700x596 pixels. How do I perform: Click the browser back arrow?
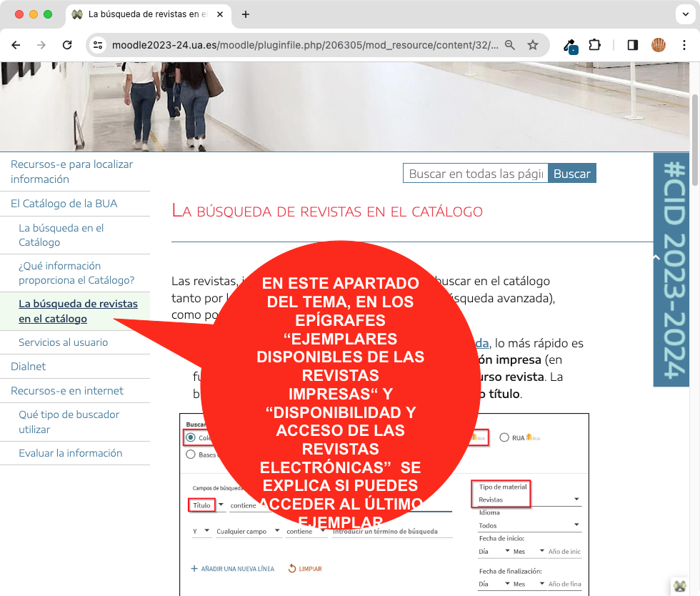coord(16,45)
